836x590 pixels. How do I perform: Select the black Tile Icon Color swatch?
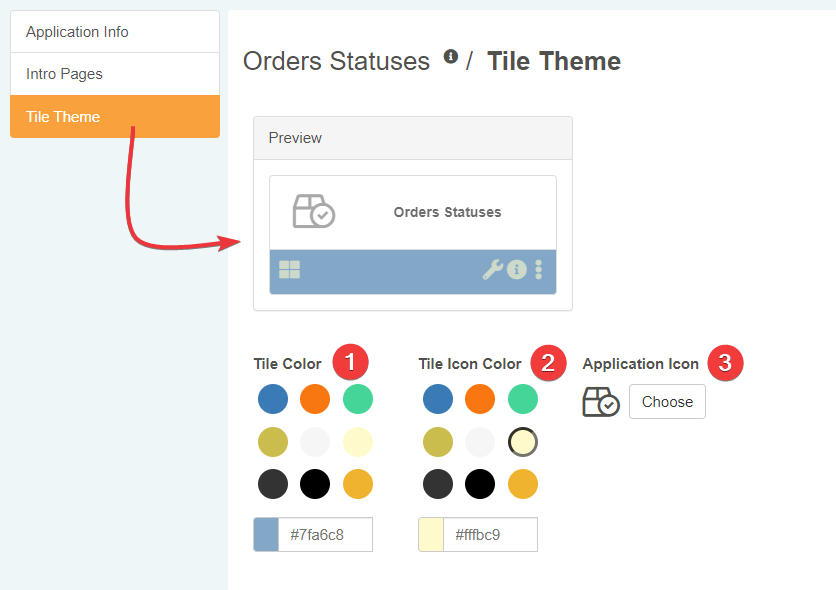pyautogui.click(x=480, y=484)
